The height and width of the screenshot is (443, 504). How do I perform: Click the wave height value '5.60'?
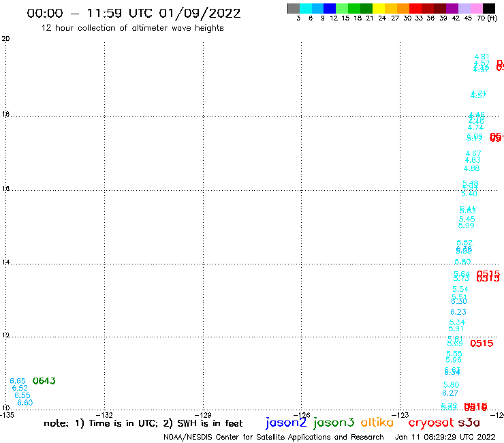(x=452, y=385)
